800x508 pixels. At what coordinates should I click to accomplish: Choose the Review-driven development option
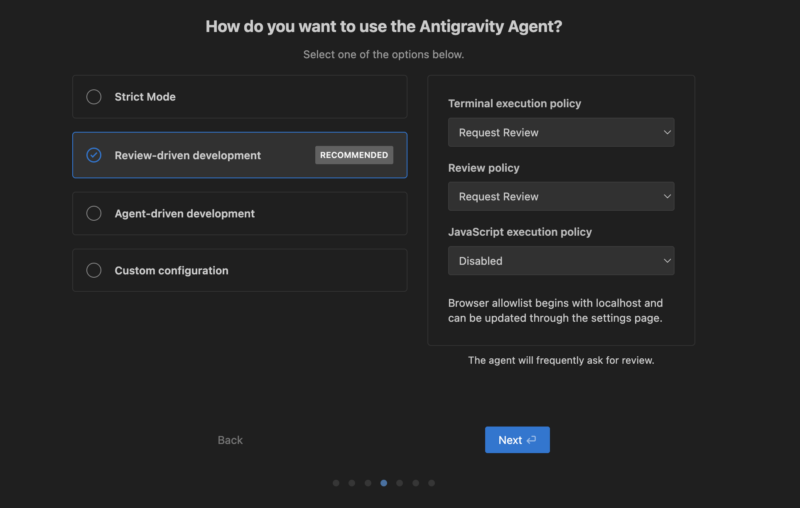(x=94, y=155)
